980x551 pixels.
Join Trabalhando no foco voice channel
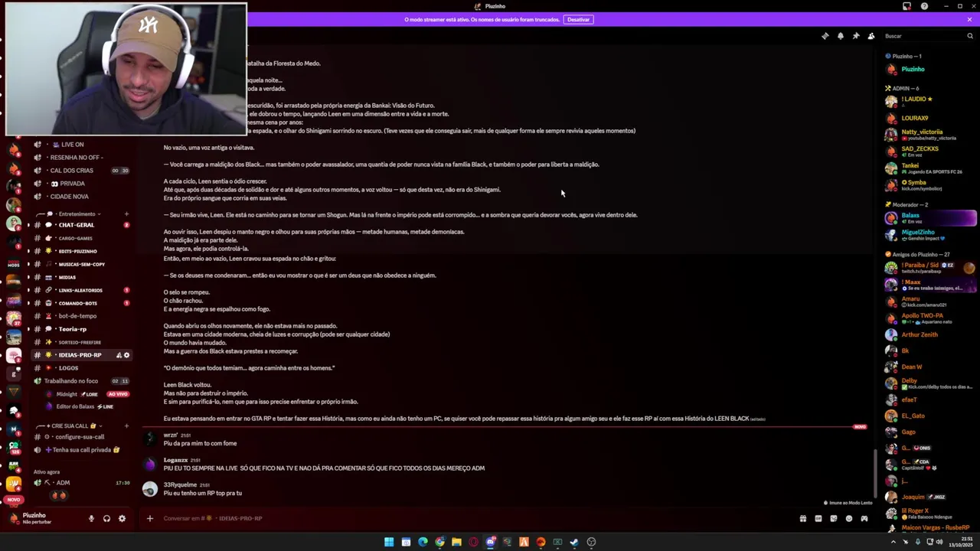80,381
